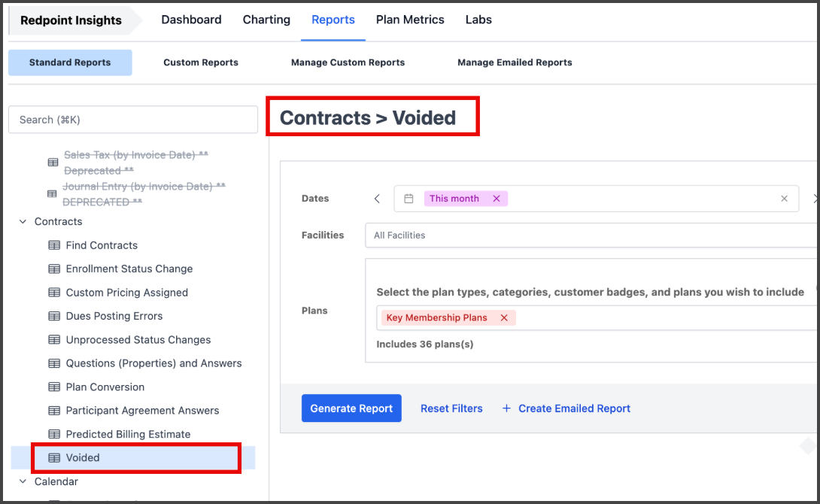The image size is (820, 504).
Task: Focus the report Search box
Action: (x=133, y=120)
